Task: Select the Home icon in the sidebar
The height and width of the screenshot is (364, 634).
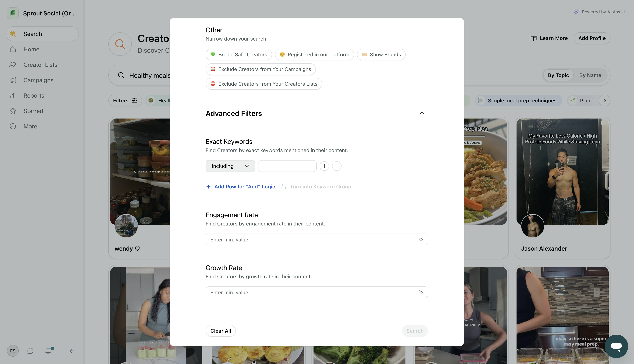Action: pos(13,49)
